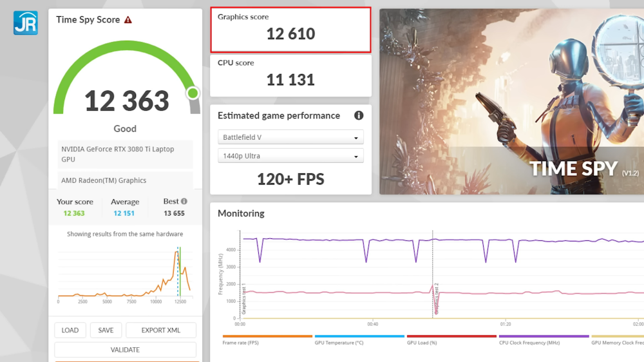This screenshot has height=362, width=644.
Task: Click the large 12 363 Time Spy score
Action: [126, 100]
